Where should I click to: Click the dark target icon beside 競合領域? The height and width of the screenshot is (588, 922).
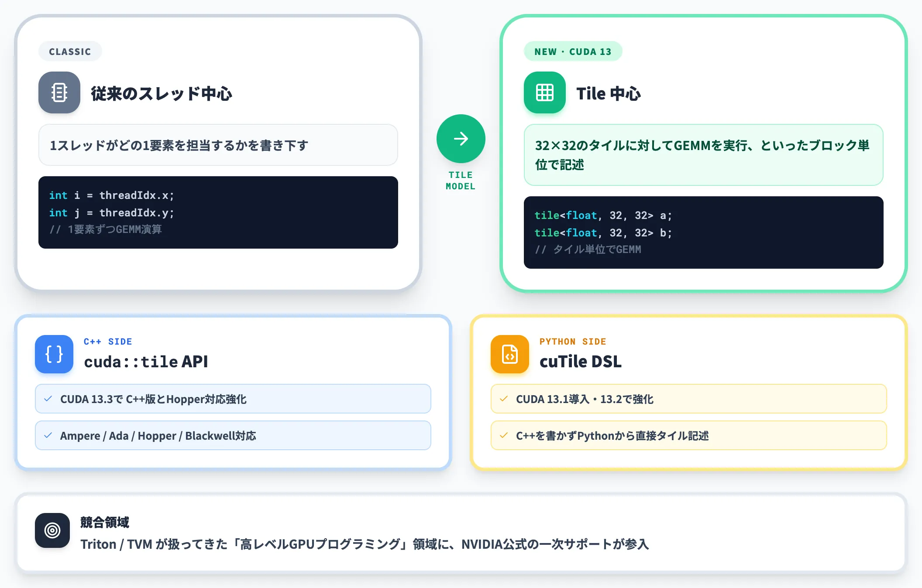tap(52, 530)
